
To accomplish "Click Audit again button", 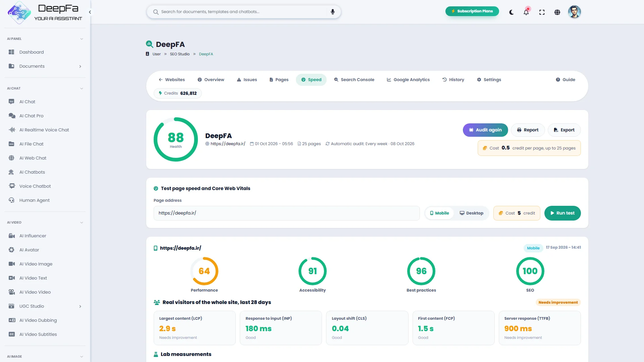I will (485, 130).
